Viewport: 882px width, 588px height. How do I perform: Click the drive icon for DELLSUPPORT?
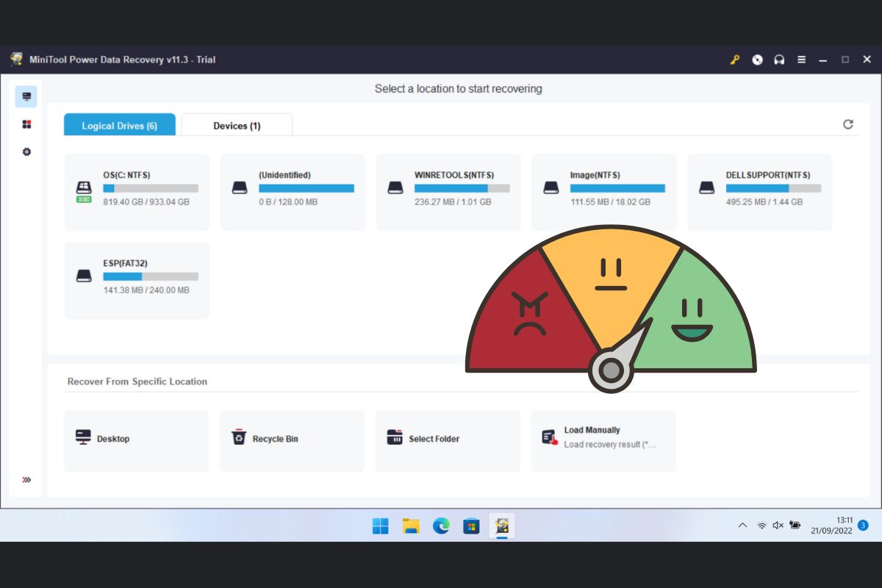(x=707, y=188)
